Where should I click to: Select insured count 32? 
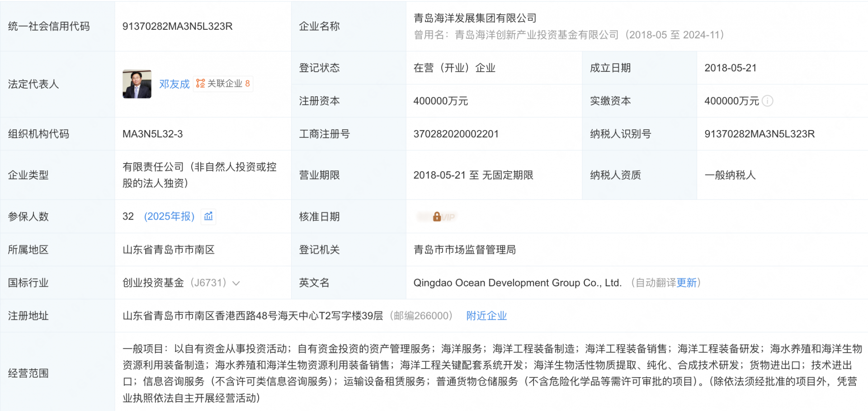click(x=128, y=216)
